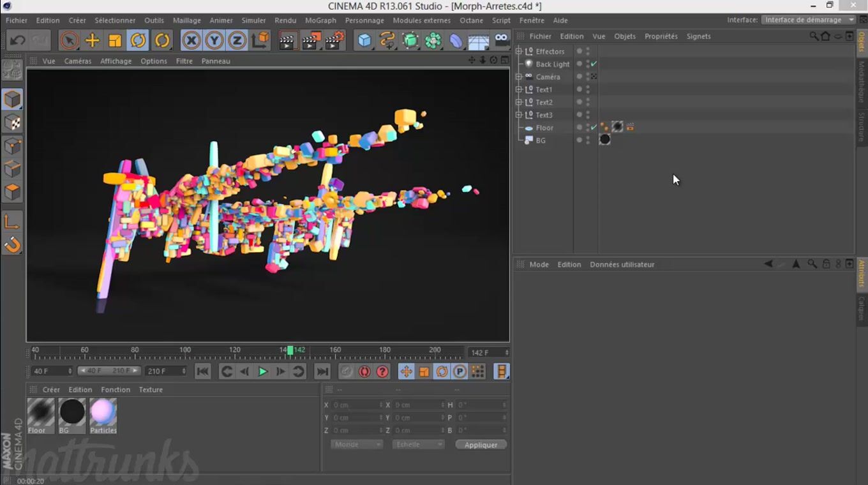Click the Undo arrow icon
The image size is (868, 485).
click(17, 41)
